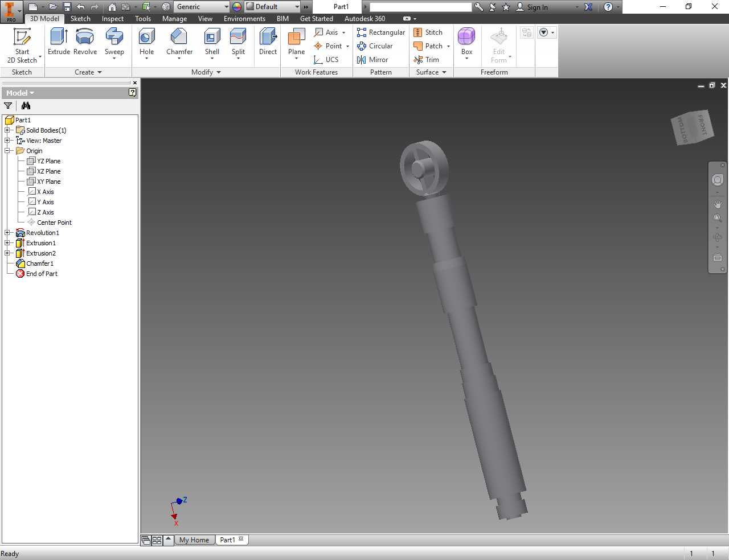The width and height of the screenshot is (729, 560).
Task: Open the help question mark button
Action: 608,7
